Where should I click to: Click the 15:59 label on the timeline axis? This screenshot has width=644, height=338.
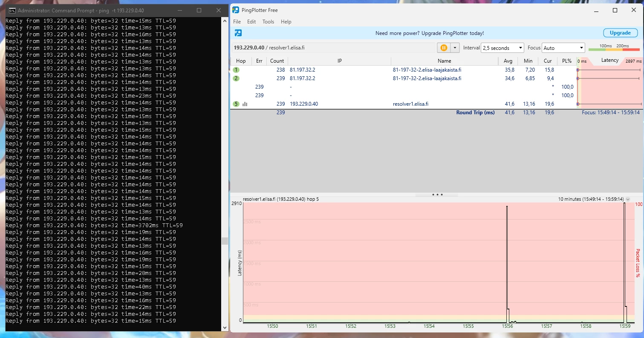tap(625, 326)
